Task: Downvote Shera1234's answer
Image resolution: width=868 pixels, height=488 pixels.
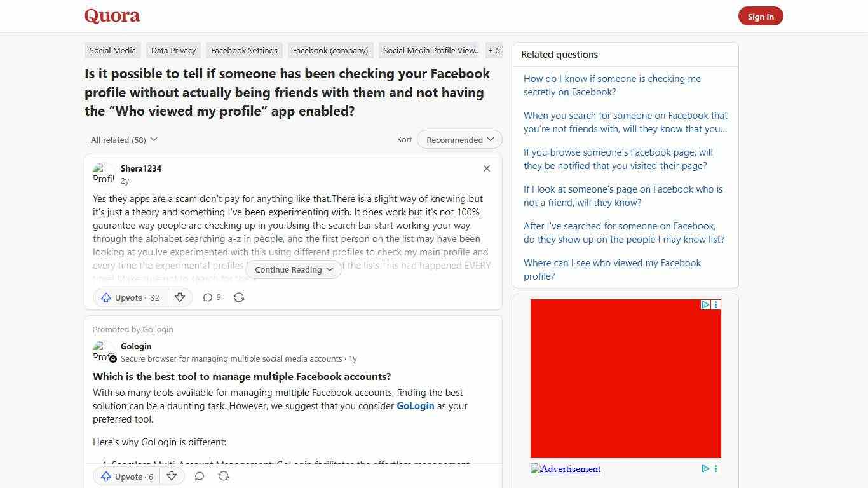Action: point(180,297)
